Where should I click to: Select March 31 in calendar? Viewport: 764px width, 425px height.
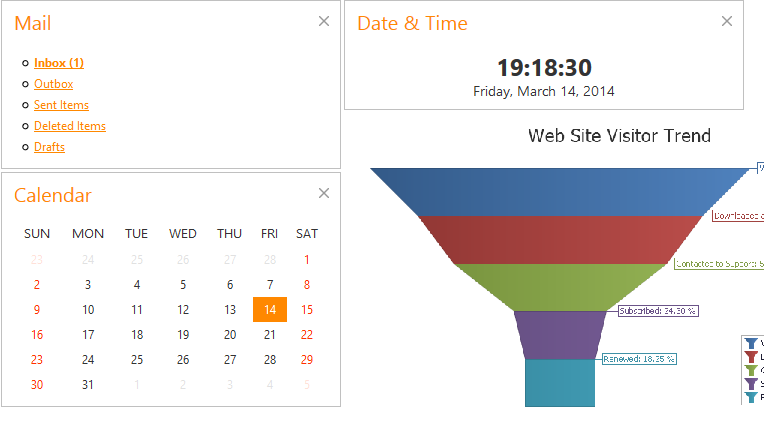point(88,385)
